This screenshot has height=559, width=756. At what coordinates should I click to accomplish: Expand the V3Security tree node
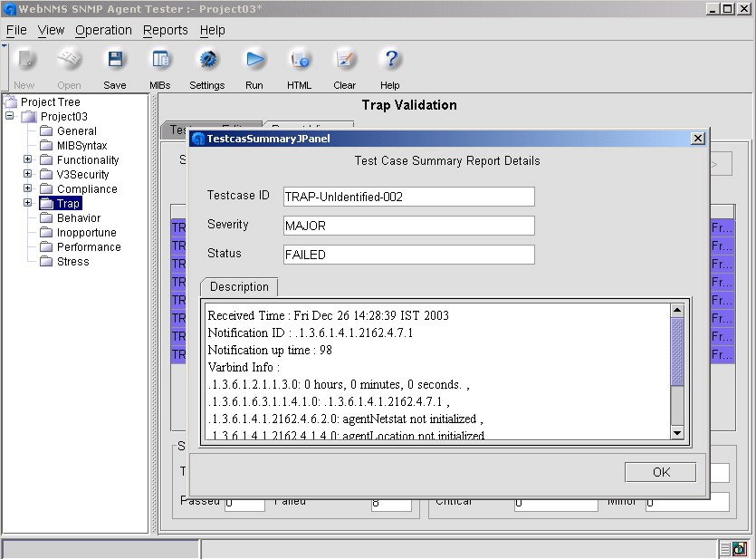(x=28, y=175)
